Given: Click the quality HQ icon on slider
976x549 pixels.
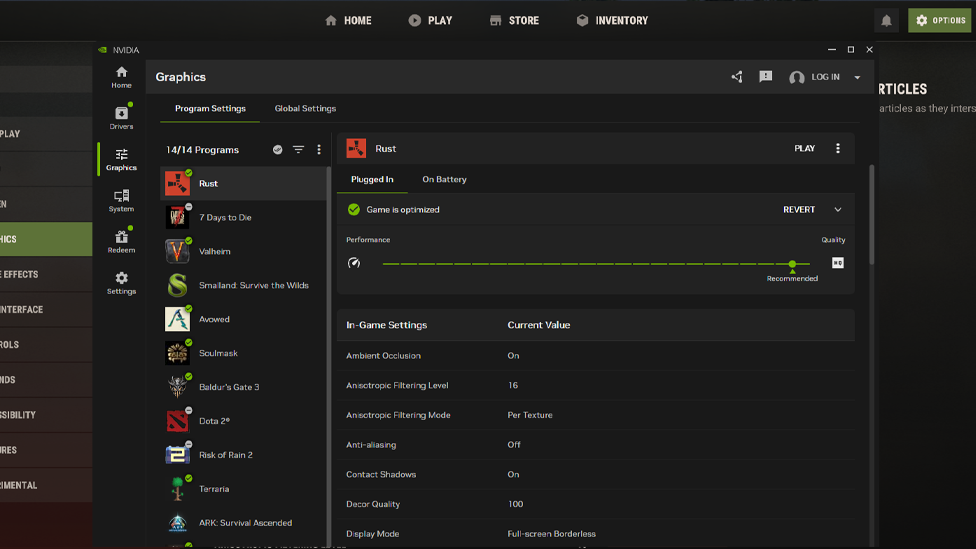Looking at the screenshot, I should 838,263.
